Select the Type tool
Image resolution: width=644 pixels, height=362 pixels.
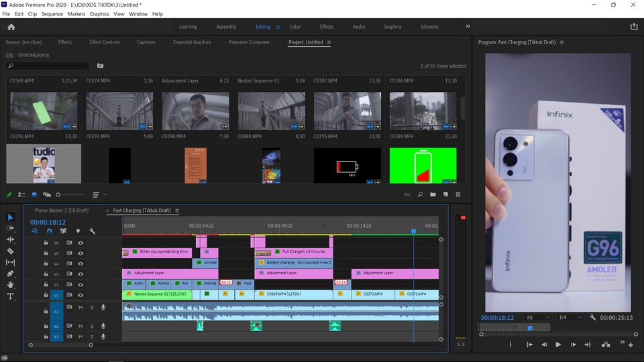pyautogui.click(x=11, y=296)
